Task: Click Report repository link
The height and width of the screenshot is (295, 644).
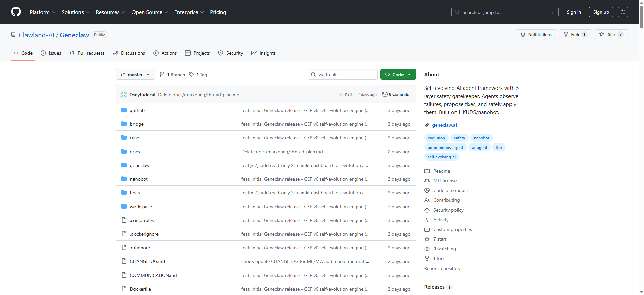Action: (442, 268)
